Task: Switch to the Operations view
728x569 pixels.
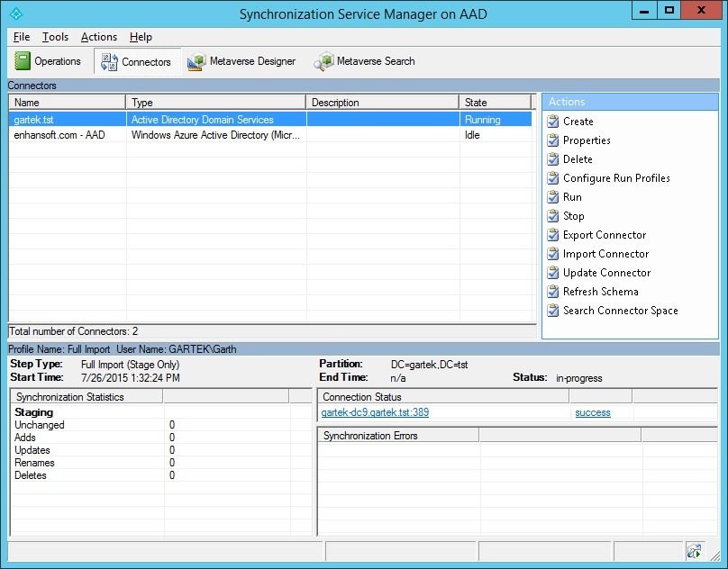Action: pyautogui.click(x=48, y=61)
